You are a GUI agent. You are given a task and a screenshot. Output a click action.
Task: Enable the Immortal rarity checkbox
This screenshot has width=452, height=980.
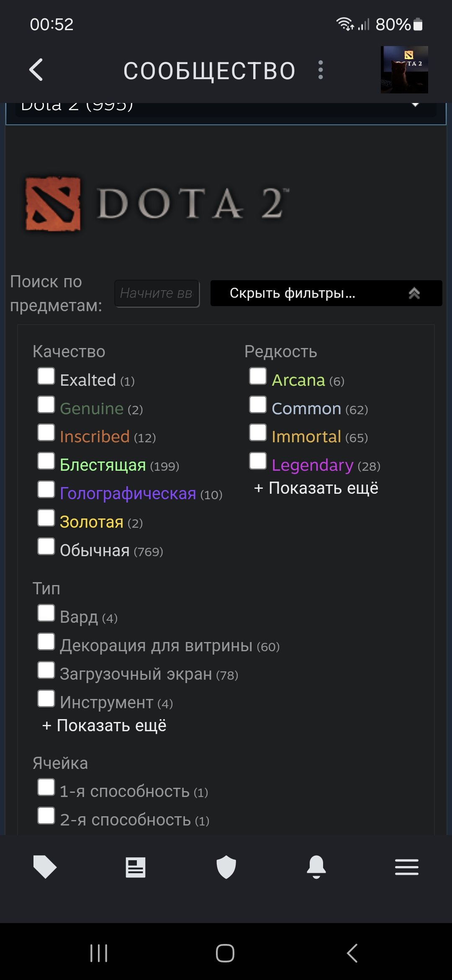pos(258,433)
